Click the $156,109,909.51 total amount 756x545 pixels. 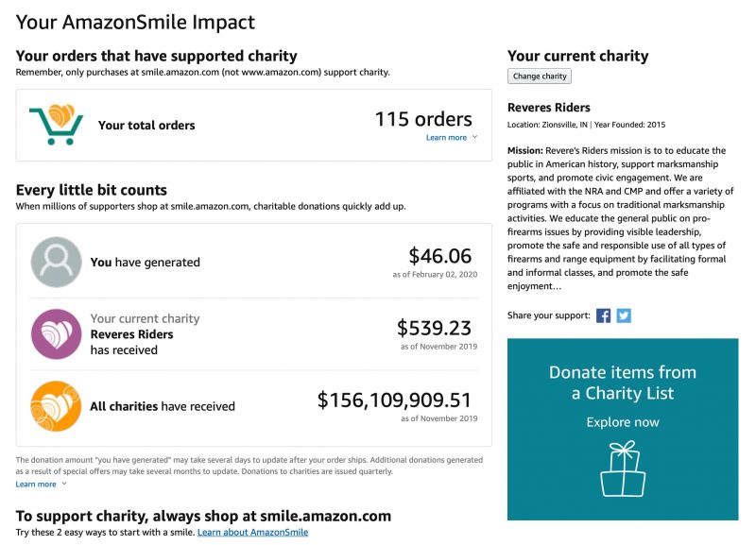(394, 400)
